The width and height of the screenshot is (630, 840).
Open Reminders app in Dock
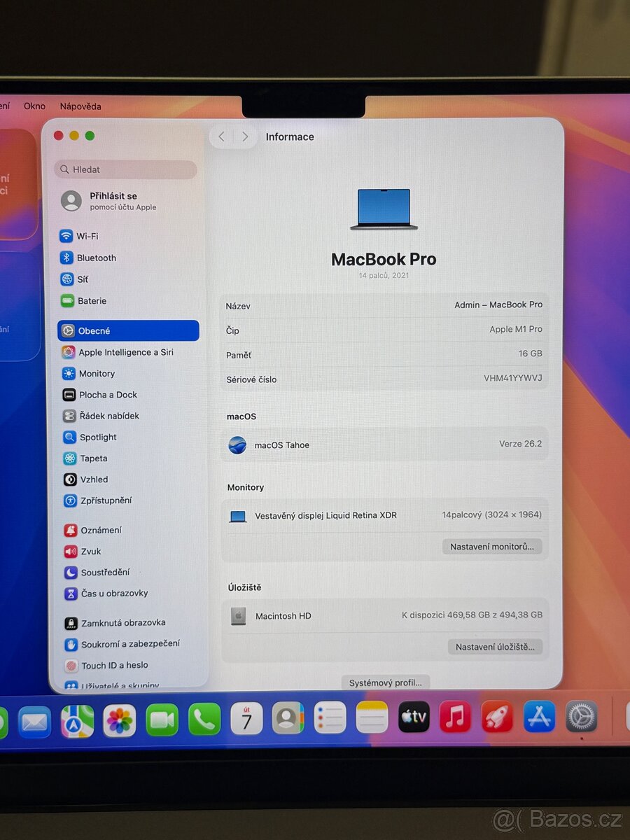330,717
